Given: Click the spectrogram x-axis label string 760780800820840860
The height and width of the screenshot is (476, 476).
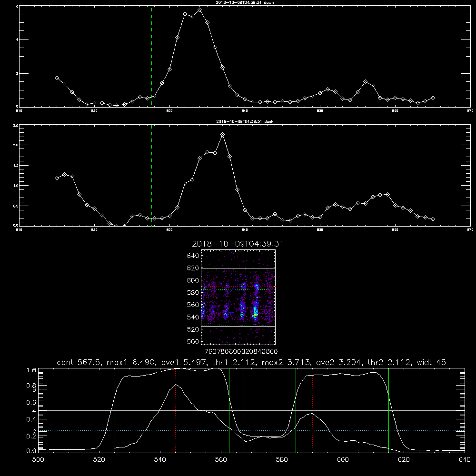Looking at the screenshot, I should [241, 352].
